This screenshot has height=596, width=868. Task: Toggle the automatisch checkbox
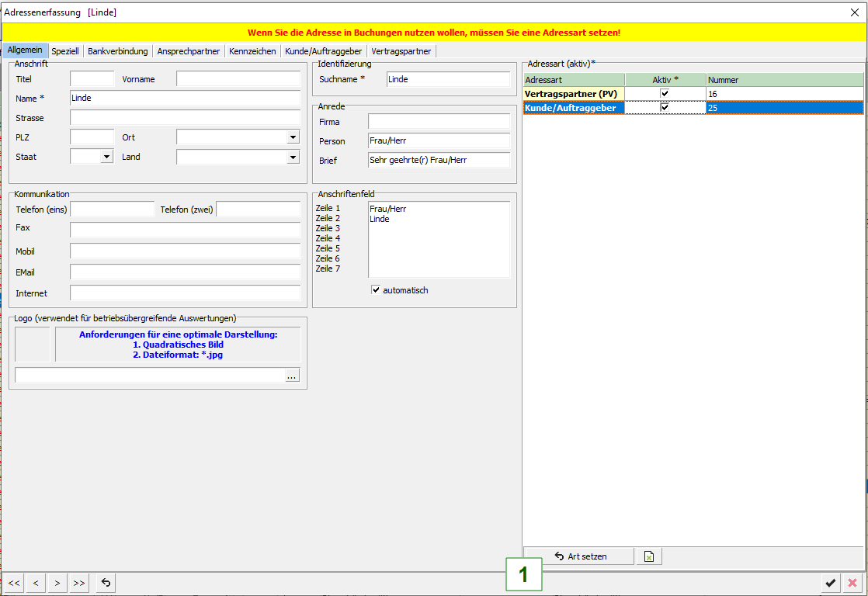tap(376, 290)
